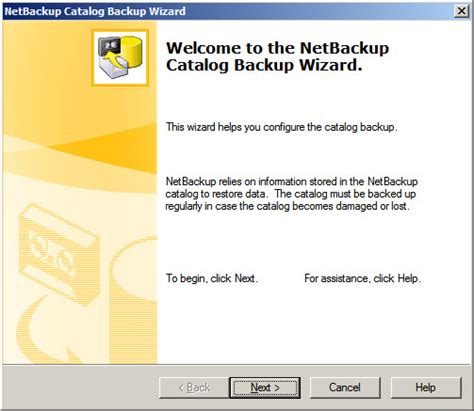Viewport: 474px width, 411px height.
Task: Click the 'NetBackup relies on information' paragraph
Action: pyautogui.click(x=292, y=194)
